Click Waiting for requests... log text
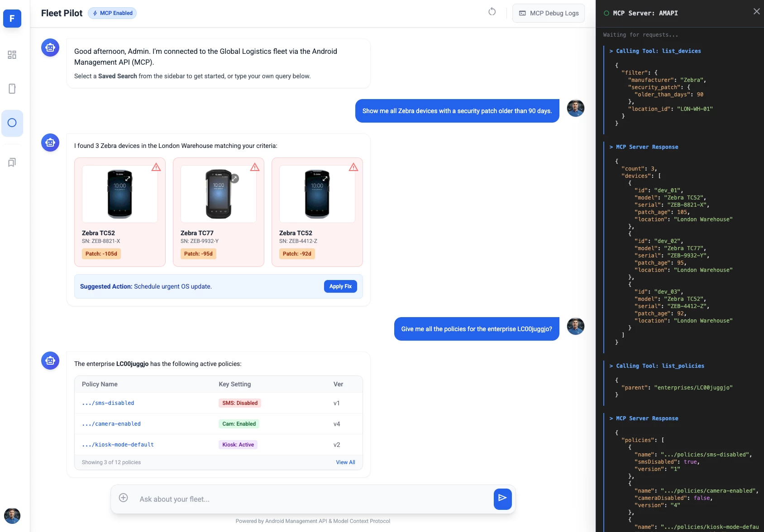 (x=640, y=35)
